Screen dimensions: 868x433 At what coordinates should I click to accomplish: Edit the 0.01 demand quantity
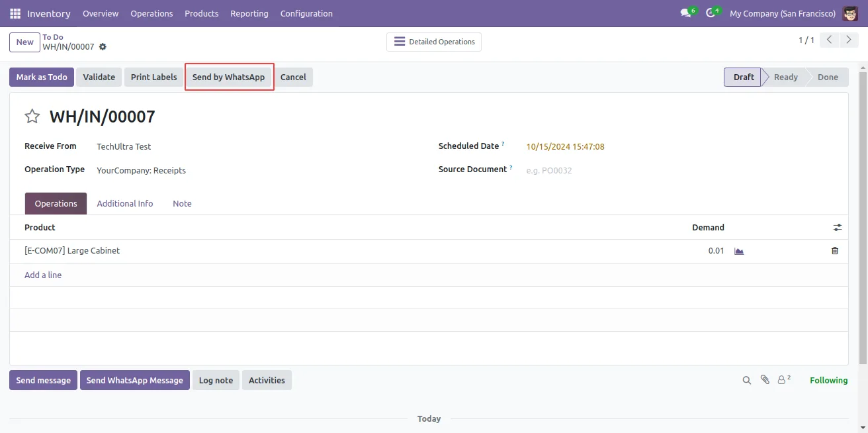click(716, 251)
